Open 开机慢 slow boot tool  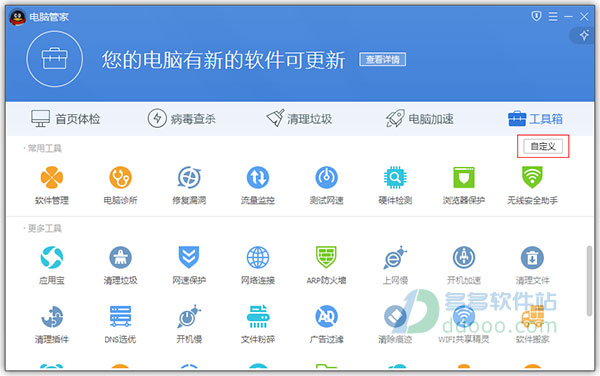[x=189, y=324]
